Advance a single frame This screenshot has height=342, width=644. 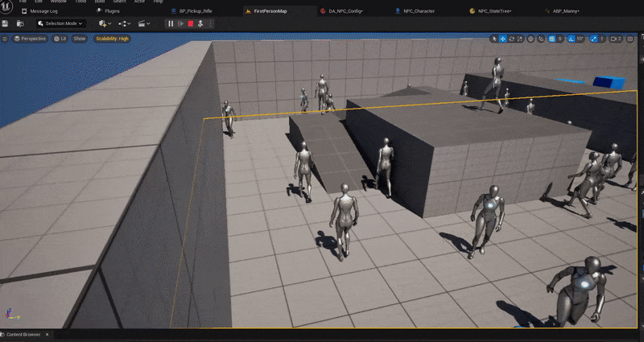coord(180,23)
